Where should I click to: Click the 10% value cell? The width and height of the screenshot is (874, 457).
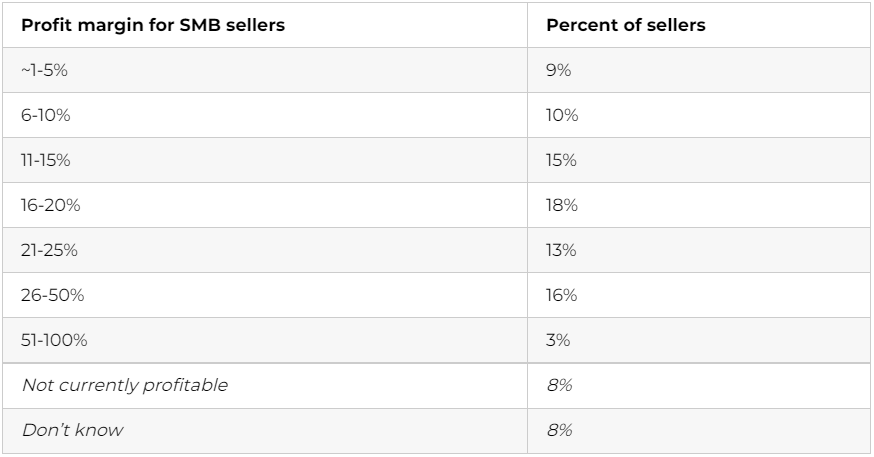click(562, 116)
